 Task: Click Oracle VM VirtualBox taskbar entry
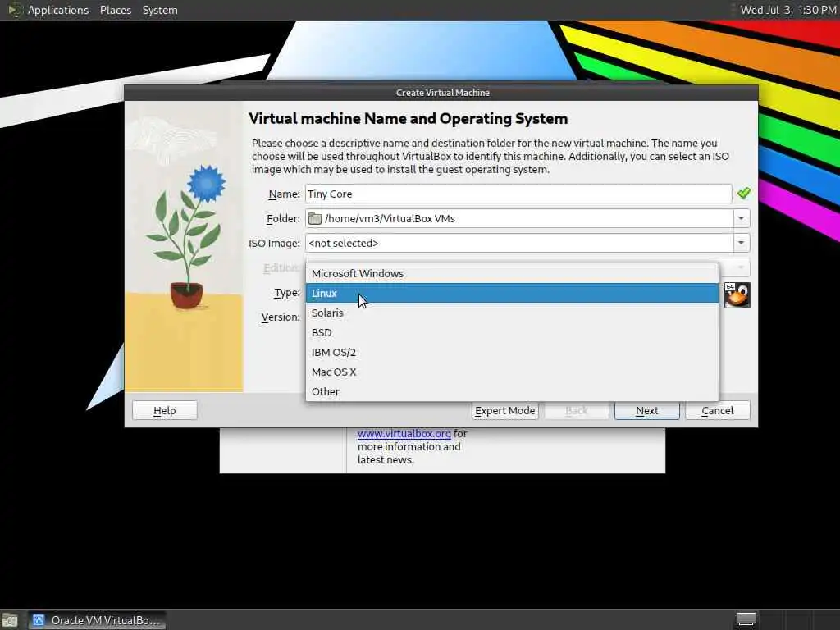point(97,620)
